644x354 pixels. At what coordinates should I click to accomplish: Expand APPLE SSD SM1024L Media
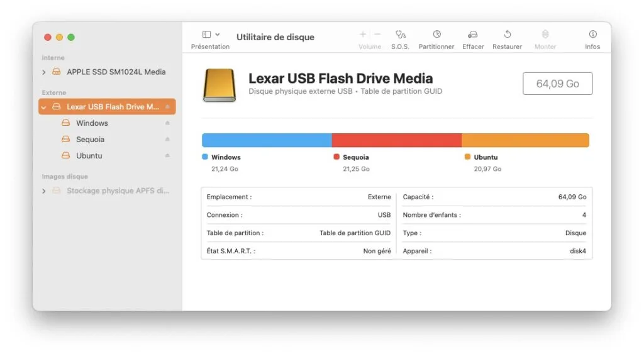43,72
